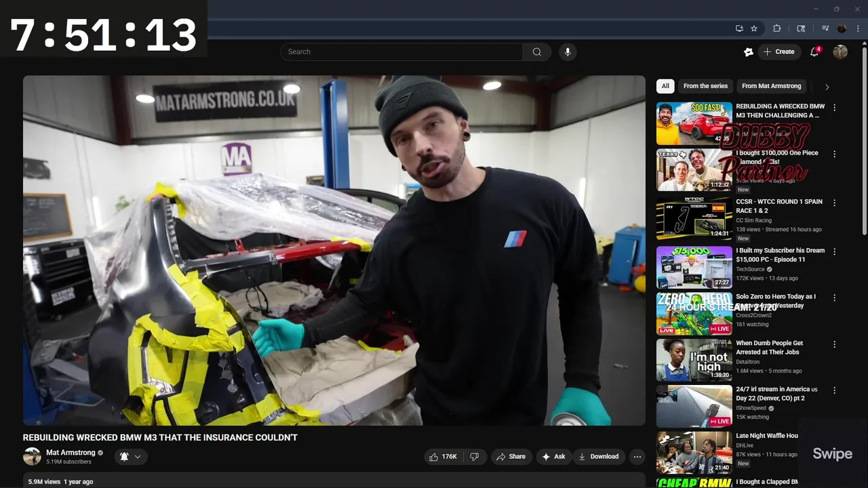Click the IShowSpeed channel name
868x488 pixels.
coord(751,408)
